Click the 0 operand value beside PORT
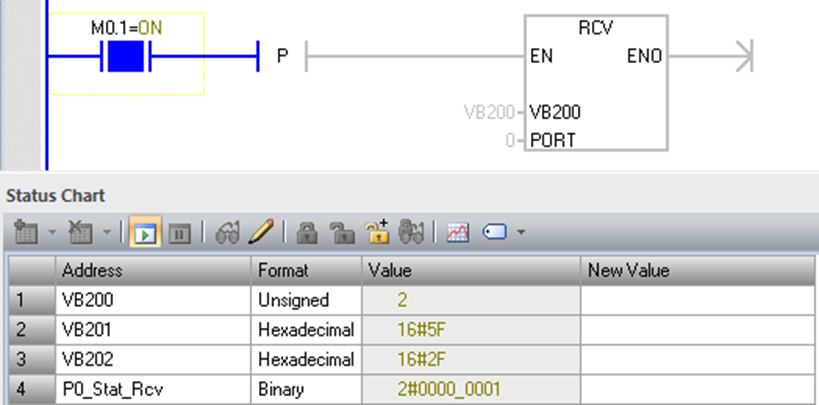 510,140
